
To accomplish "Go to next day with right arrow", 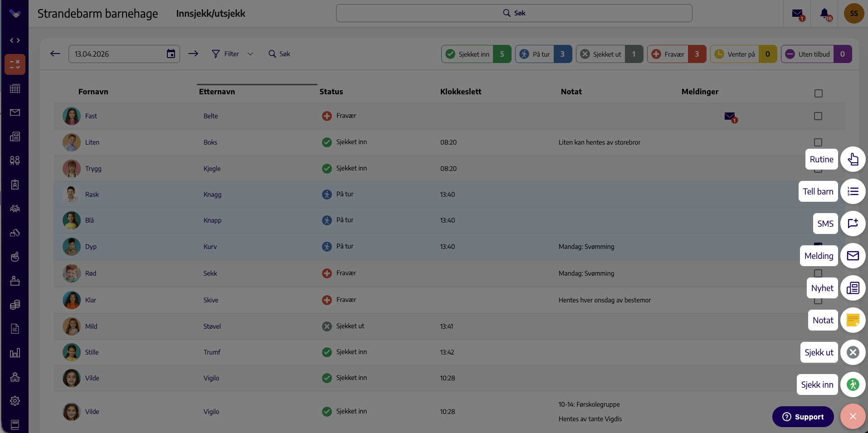I will [x=193, y=54].
